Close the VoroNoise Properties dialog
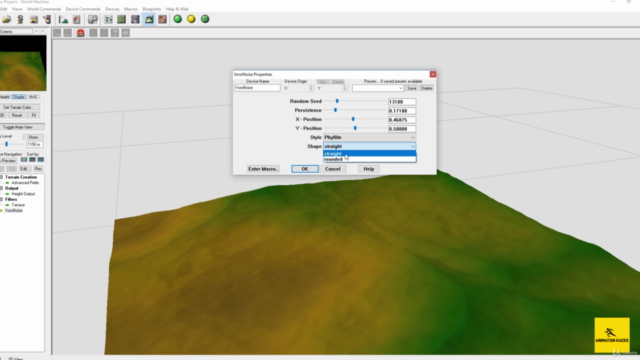The height and width of the screenshot is (360, 640). (433, 74)
